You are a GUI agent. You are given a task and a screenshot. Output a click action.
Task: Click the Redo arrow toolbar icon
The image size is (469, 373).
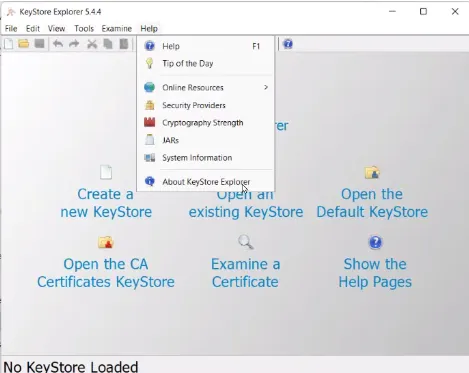pos(74,44)
